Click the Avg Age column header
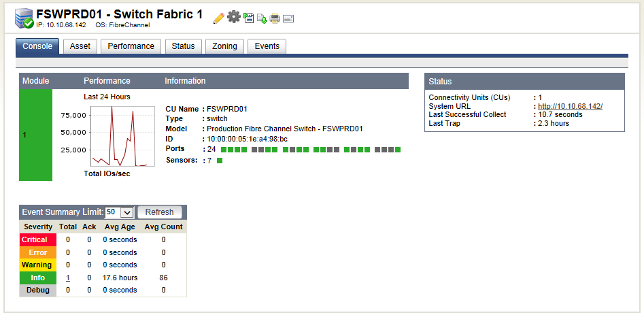Screen dimensions: 644x317 click(x=120, y=227)
